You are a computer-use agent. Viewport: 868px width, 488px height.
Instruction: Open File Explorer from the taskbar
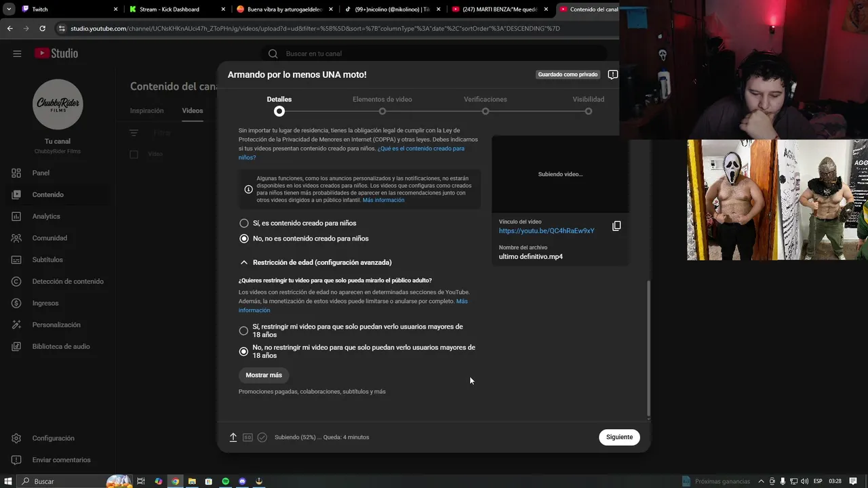tap(192, 481)
